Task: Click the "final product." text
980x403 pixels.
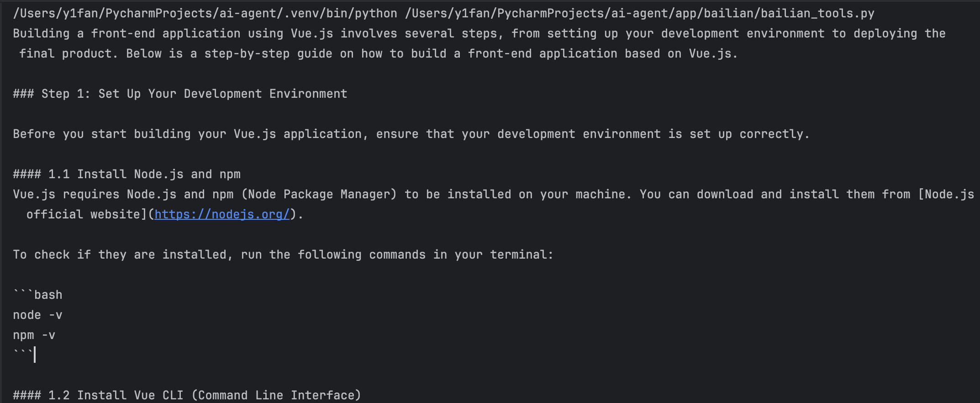Action: [x=68, y=53]
